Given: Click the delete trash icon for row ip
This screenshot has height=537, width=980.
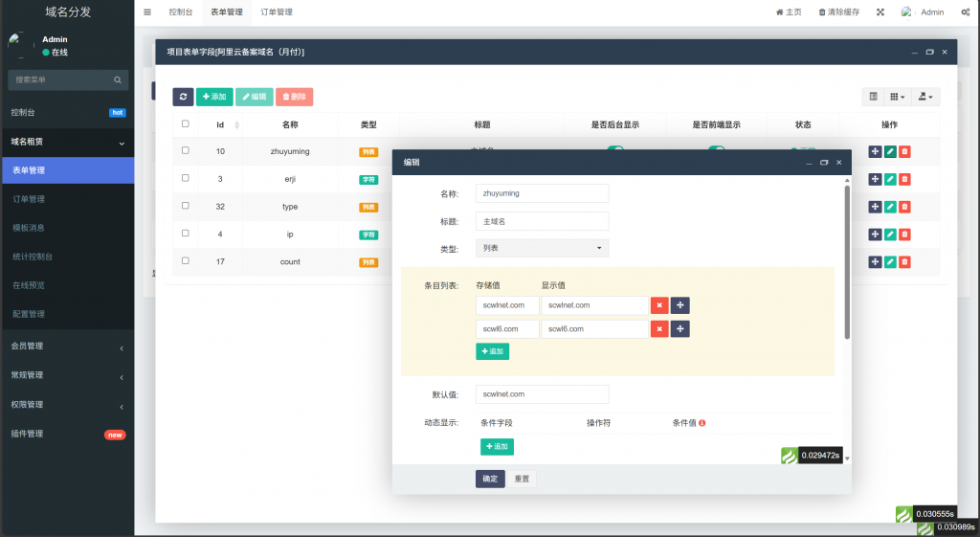Looking at the screenshot, I should 904,235.
